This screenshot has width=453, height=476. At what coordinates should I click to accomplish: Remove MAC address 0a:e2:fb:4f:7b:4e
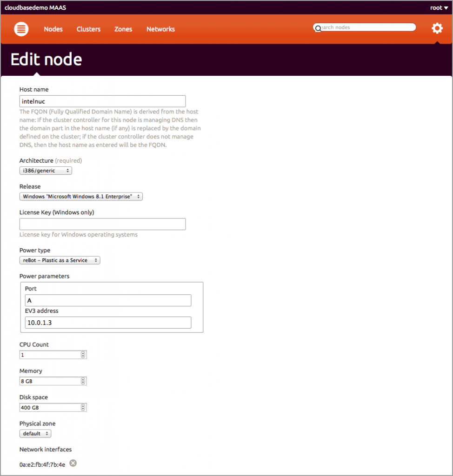point(73,463)
